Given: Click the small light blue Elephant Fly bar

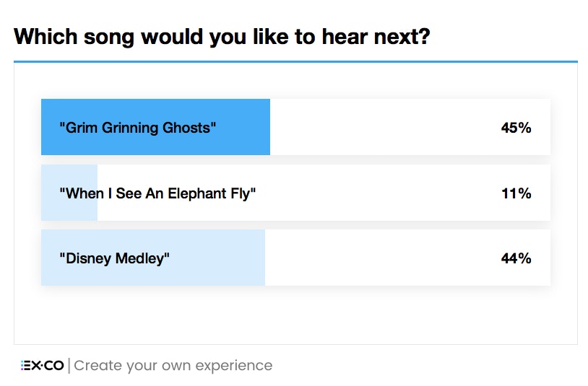Looking at the screenshot, I should click(x=69, y=193).
